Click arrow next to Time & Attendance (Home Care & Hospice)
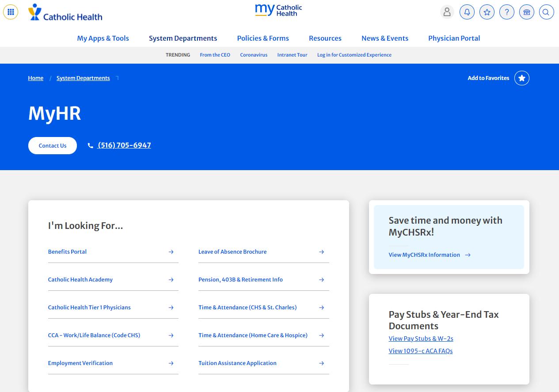This screenshot has width=559, height=392. click(x=322, y=335)
